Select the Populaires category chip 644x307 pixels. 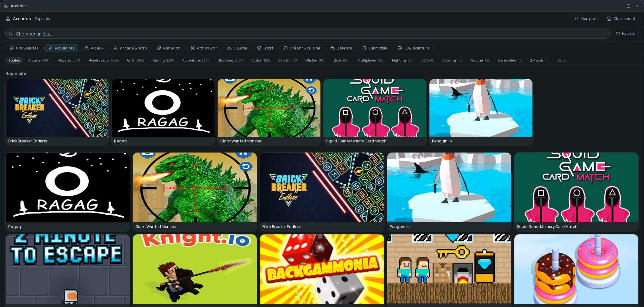(61, 48)
